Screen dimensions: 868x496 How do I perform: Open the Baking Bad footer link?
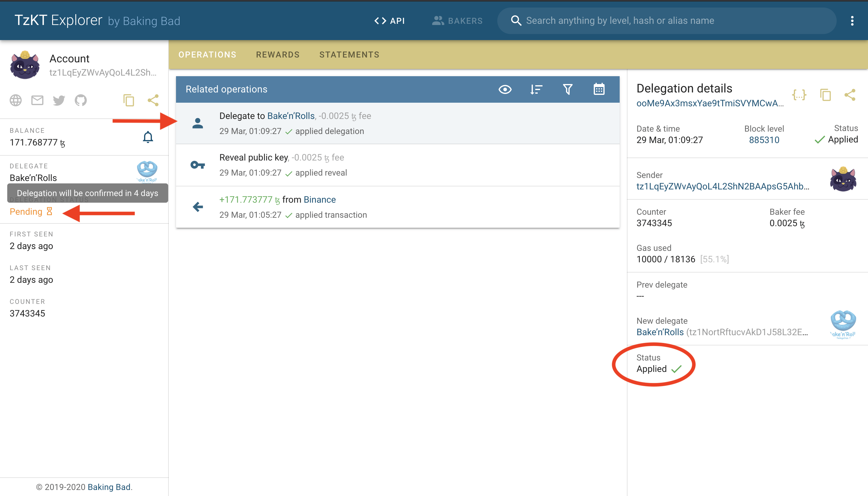tap(109, 487)
